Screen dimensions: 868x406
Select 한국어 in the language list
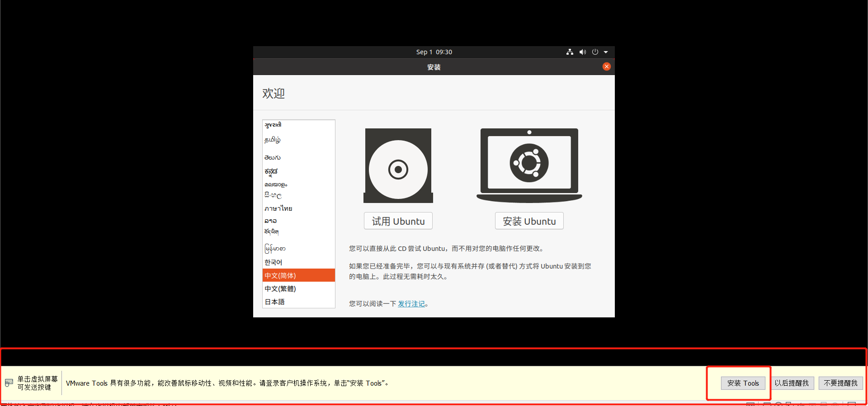[x=298, y=262]
